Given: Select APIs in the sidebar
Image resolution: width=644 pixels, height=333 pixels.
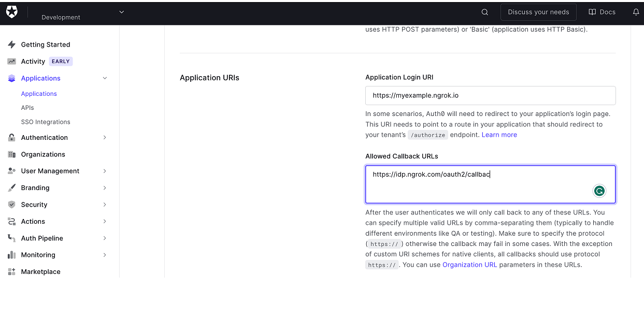Looking at the screenshot, I should tap(27, 107).
